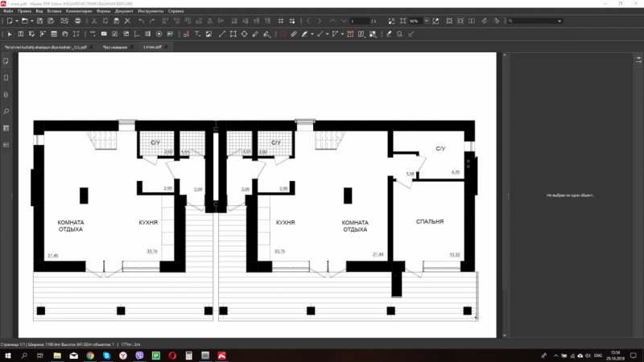Screen dimensions: 644x362
Task: Open Opera browser from the taskbar
Action: point(172,356)
